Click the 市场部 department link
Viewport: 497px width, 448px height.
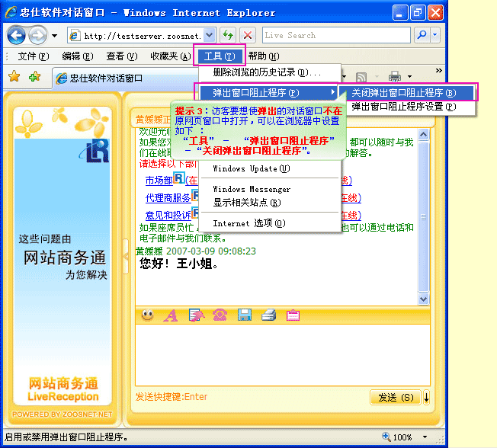pos(158,181)
